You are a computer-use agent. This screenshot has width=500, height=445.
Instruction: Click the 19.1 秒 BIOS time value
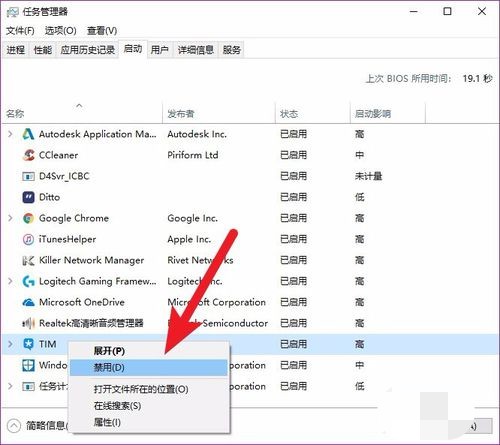477,79
